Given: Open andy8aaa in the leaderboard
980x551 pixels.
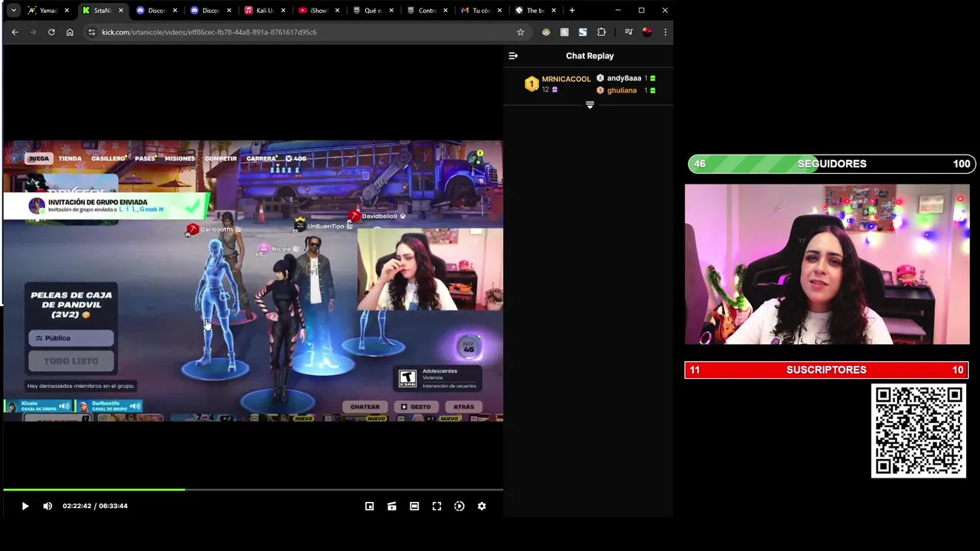Looking at the screenshot, I should pyautogui.click(x=626, y=78).
